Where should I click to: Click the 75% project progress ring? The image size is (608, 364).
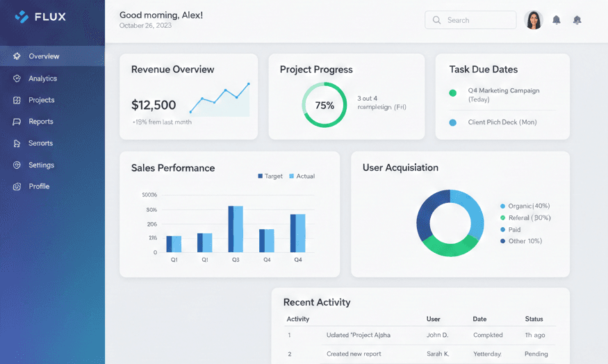point(324,106)
